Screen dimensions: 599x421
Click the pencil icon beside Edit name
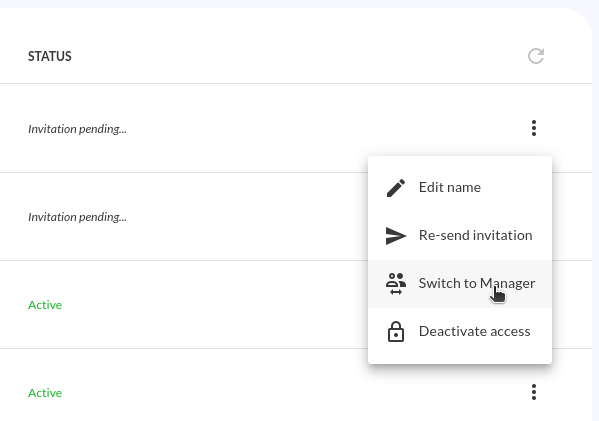point(396,188)
